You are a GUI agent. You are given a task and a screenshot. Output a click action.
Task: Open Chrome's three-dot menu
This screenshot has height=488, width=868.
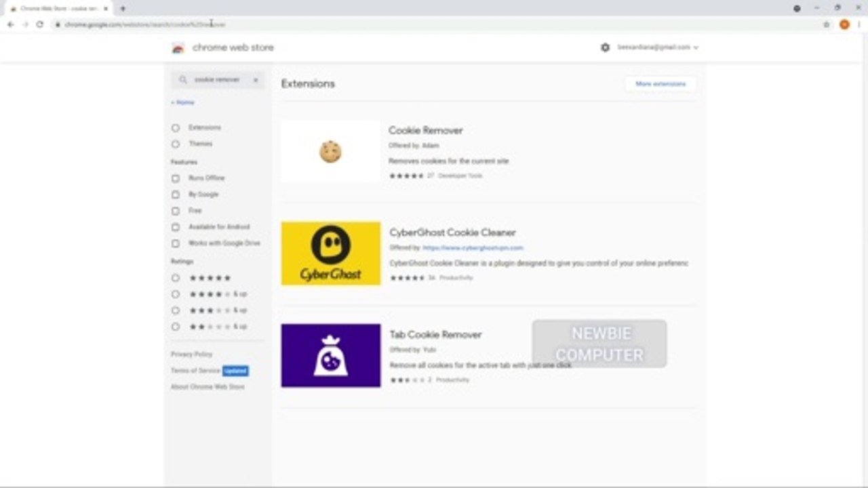(859, 24)
